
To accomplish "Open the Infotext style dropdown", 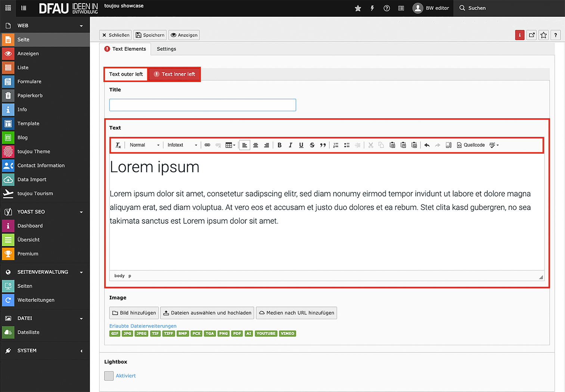I will pos(182,145).
